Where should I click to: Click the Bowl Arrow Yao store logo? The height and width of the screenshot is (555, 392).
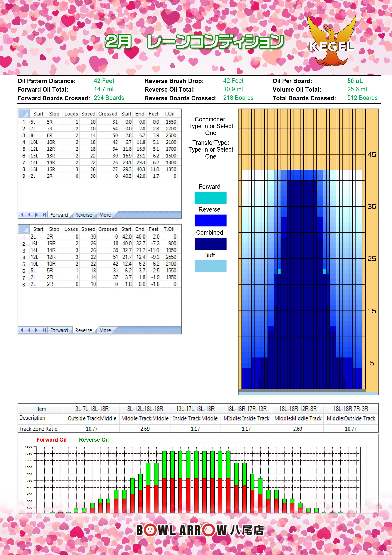coord(200,530)
